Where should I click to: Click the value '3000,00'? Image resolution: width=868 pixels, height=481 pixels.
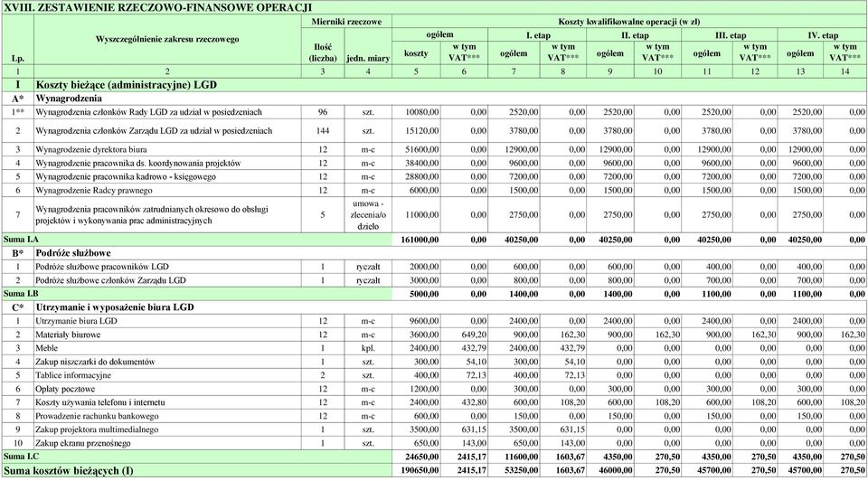[x=424, y=280]
